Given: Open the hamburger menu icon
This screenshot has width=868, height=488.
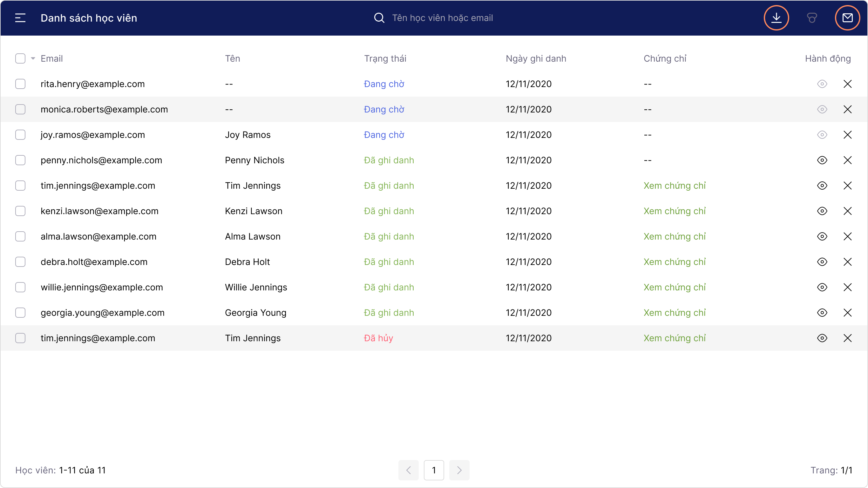Looking at the screenshot, I should (x=20, y=18).
